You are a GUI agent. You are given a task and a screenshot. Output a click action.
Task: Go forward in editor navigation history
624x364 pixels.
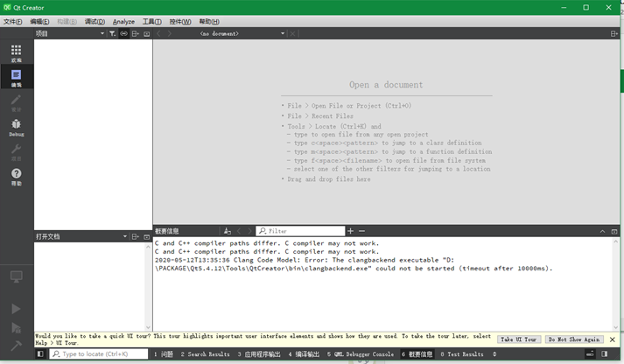[x=170, y=34]
